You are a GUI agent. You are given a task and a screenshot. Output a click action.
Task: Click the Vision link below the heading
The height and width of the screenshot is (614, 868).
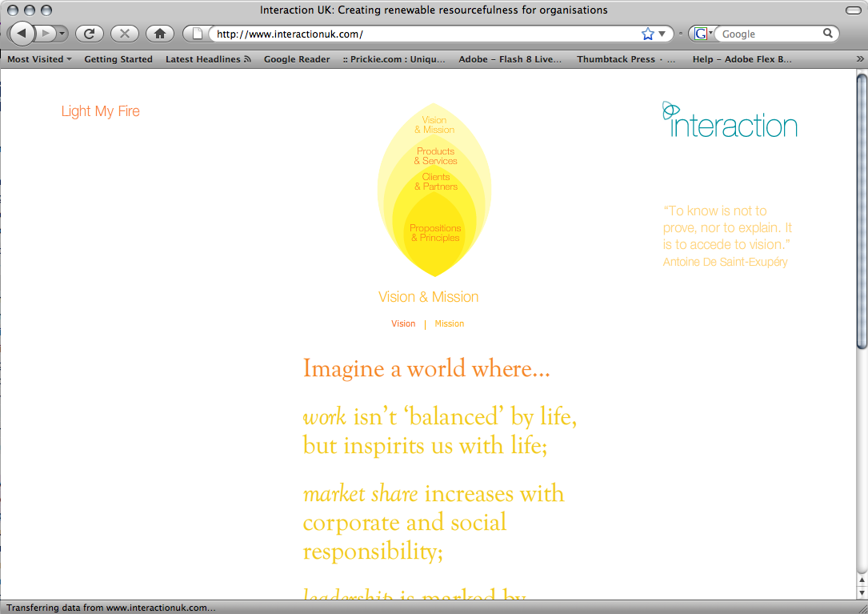coord(403,324)
